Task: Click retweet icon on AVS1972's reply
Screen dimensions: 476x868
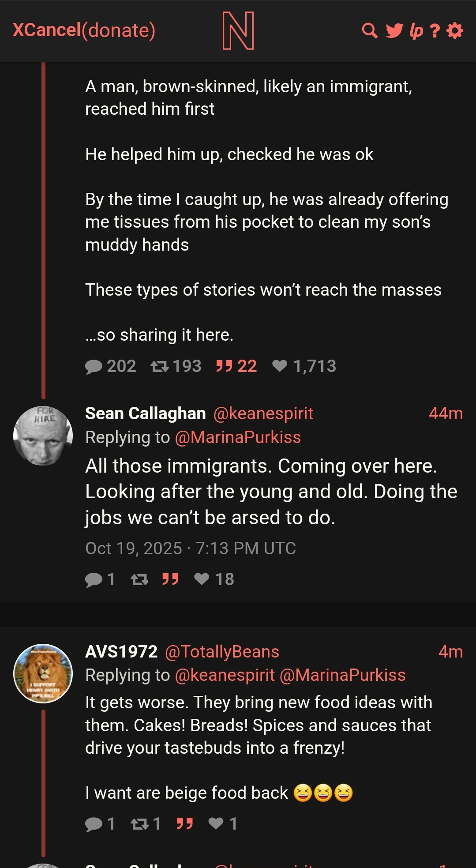Action: [139, 824]
